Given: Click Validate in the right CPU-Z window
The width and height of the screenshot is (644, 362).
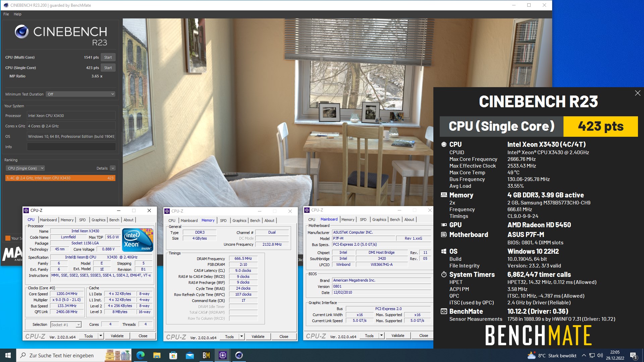Looking at the screenshot, I should [398, 336].
